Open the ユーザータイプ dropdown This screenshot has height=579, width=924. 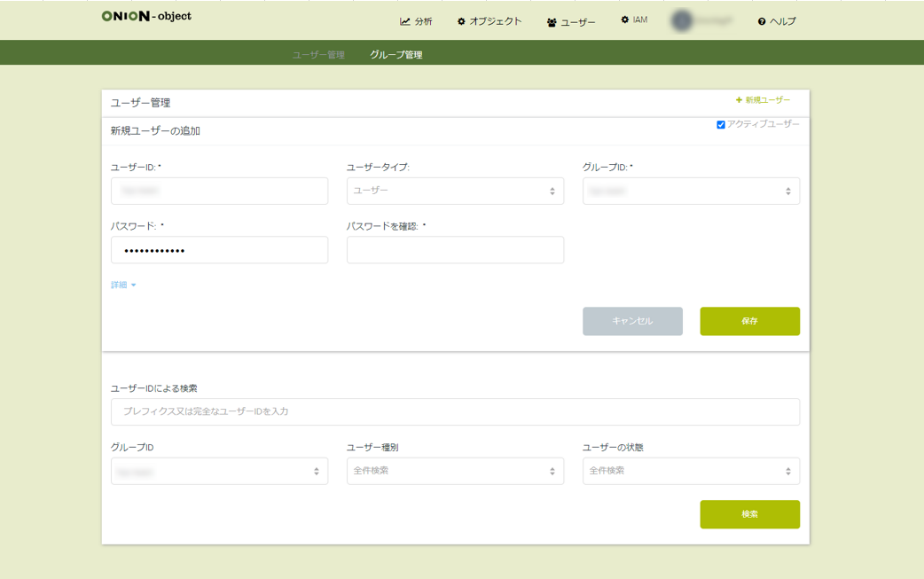pyautogui.click(x=455, y=191)
